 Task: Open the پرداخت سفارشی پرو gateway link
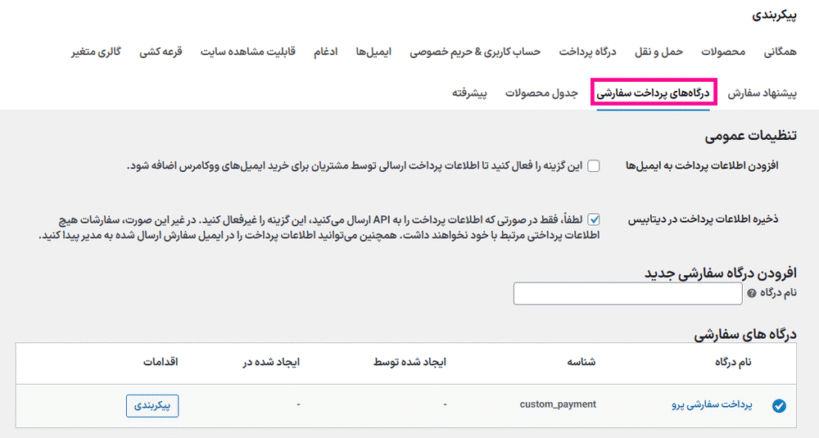(712, 405)
